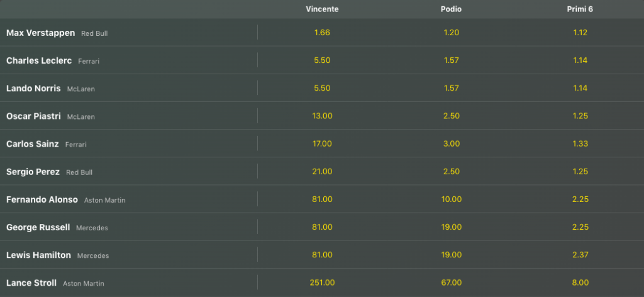
Task: Open Max Verstappen driver name
Action: coord(40,33)
